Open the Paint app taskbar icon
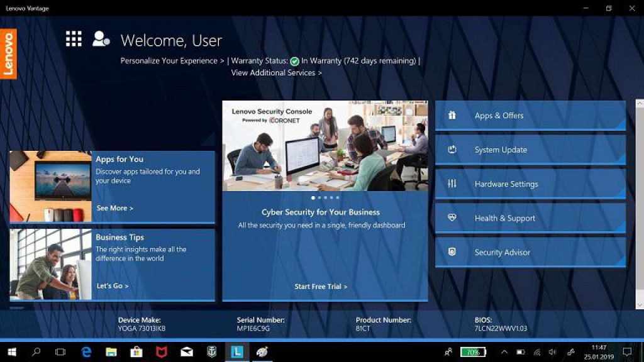Screen dimensions: 644x362 tap(262, 352)
